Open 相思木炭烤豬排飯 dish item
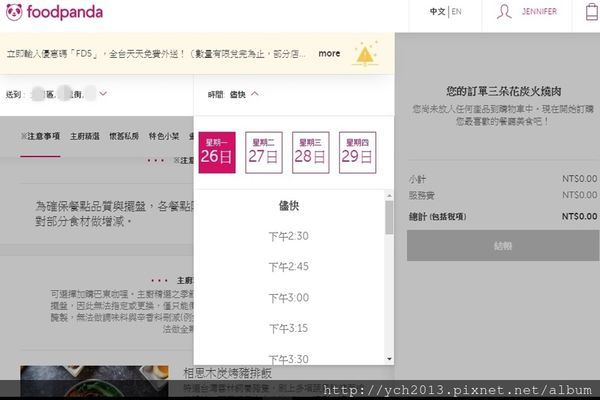This screenshot has height=400, width=600. click(x=228, y=373)
